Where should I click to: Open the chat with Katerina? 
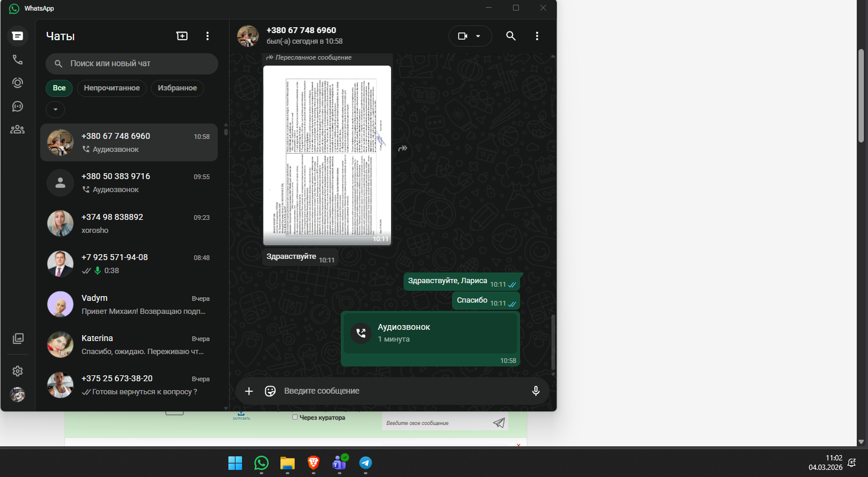tap(129, 344)
